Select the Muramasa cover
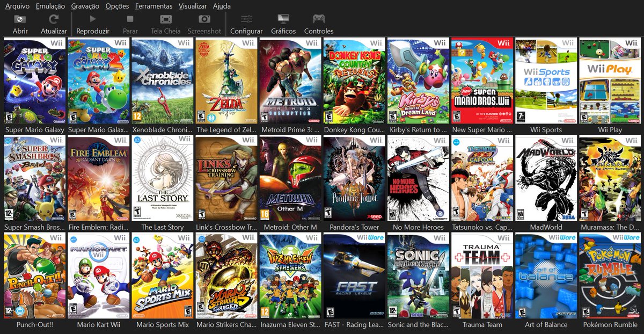 tap(610, 179)
